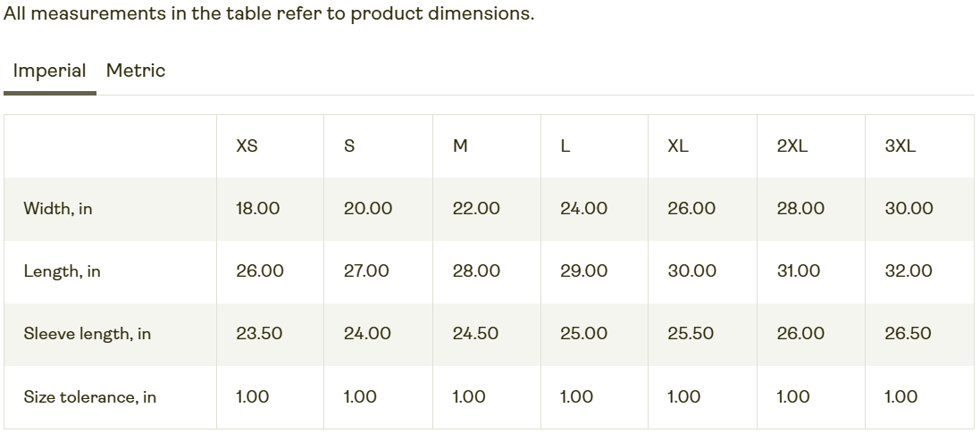Click the 24.50 sleeve length cell
Image resolution: width=980 pixels, height=433 pixels.
pyautogui.click(x=475, y=334)
